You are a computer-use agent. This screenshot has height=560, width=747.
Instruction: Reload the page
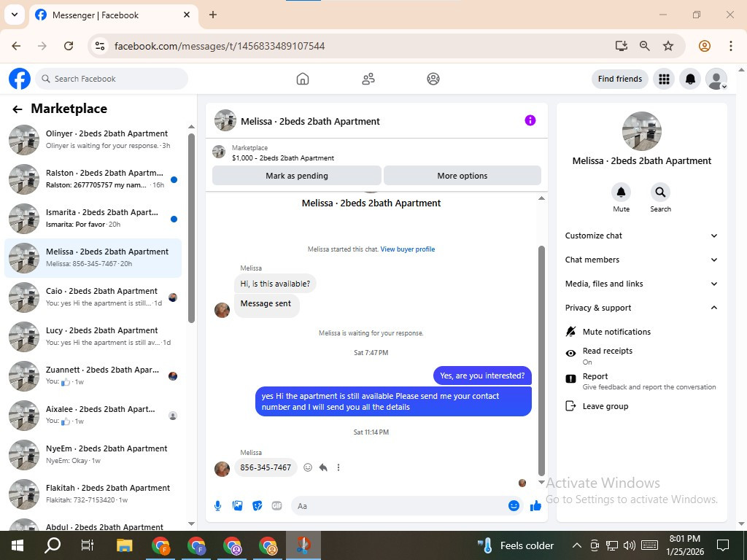coord(69,46)
